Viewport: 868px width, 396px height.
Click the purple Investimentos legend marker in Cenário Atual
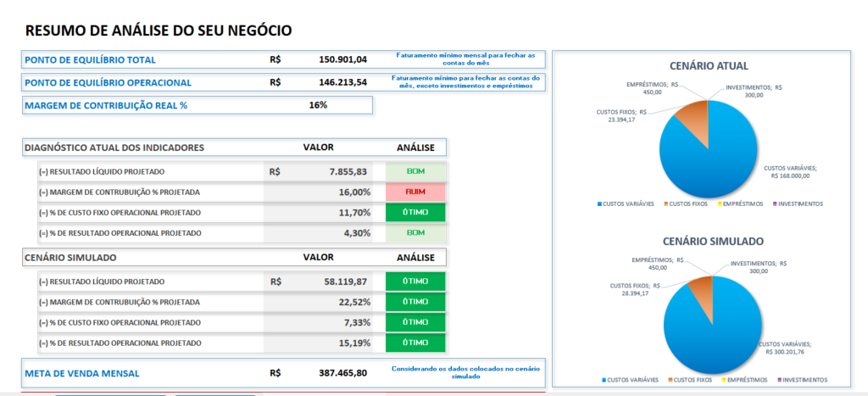[774, 204]
